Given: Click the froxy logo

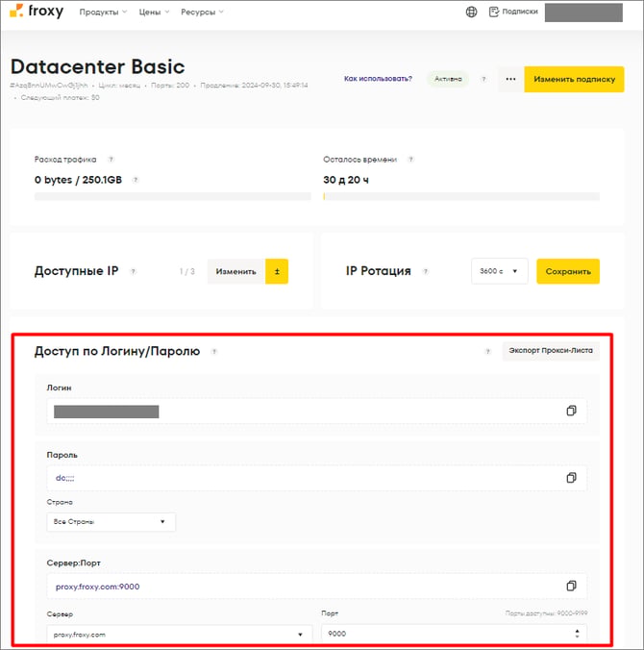Looking at the screenshot, I should (37, 12).
